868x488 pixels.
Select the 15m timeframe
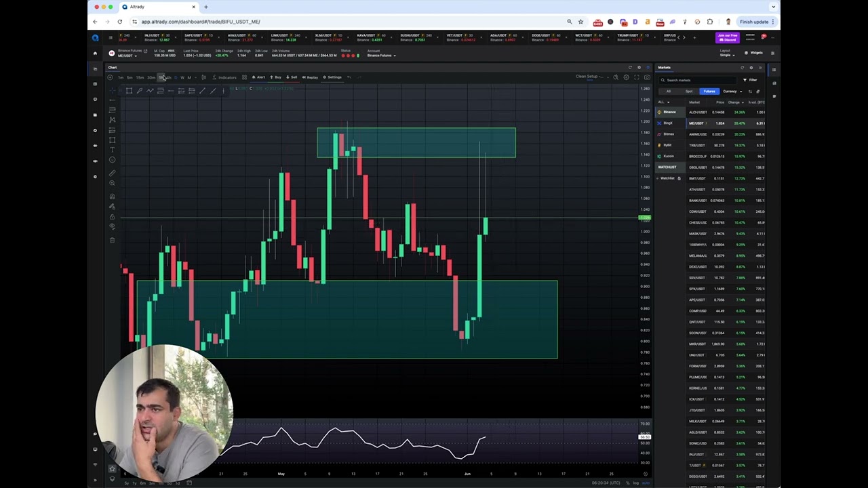point(140,77)
